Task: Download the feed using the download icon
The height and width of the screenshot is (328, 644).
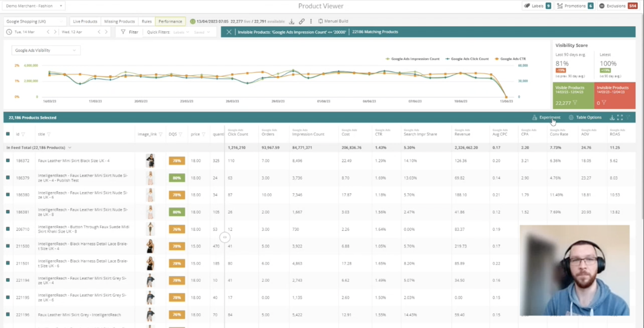Action: pyautogui.click(x=292, y=21)
